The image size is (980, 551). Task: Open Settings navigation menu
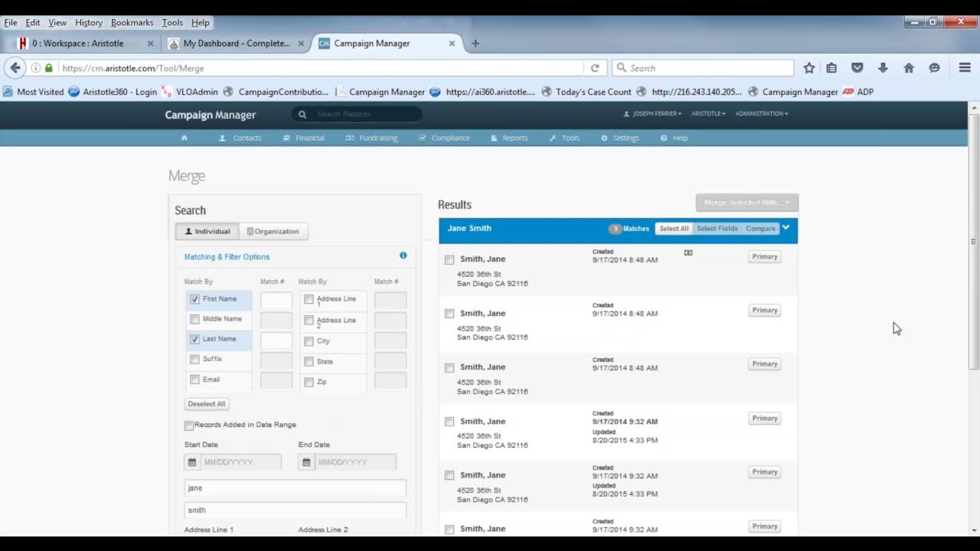tap(620, 138)
